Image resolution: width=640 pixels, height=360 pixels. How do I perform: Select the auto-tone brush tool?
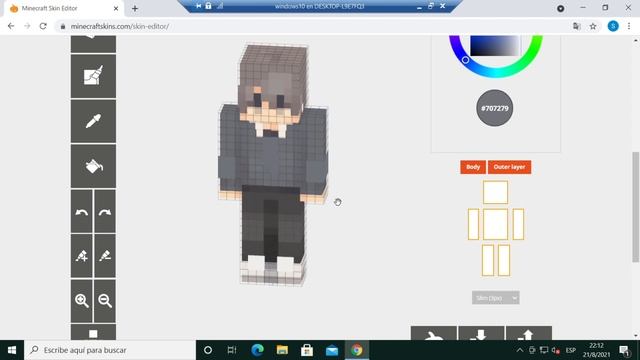coord(93,76)
